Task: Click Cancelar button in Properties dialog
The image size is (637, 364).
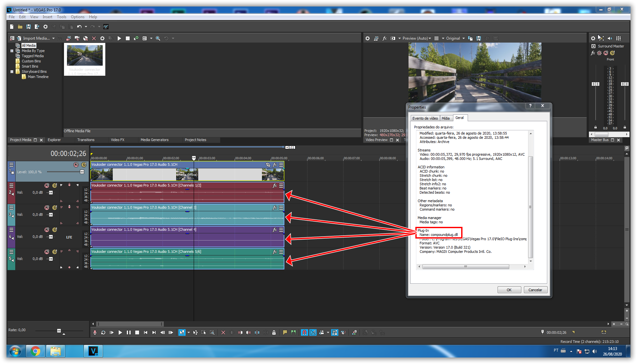Action: (535, 290)
